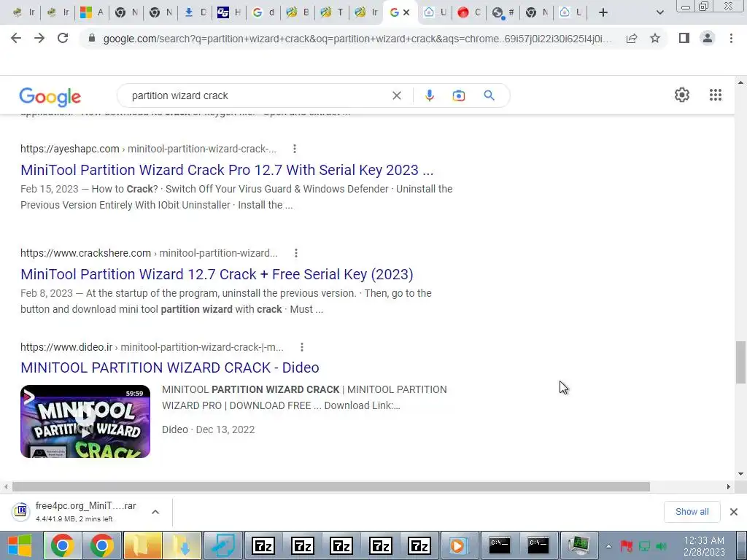Open Windows Media Player from taskbar
Screen dimensions: 747x560
click(x=458, y=545)
